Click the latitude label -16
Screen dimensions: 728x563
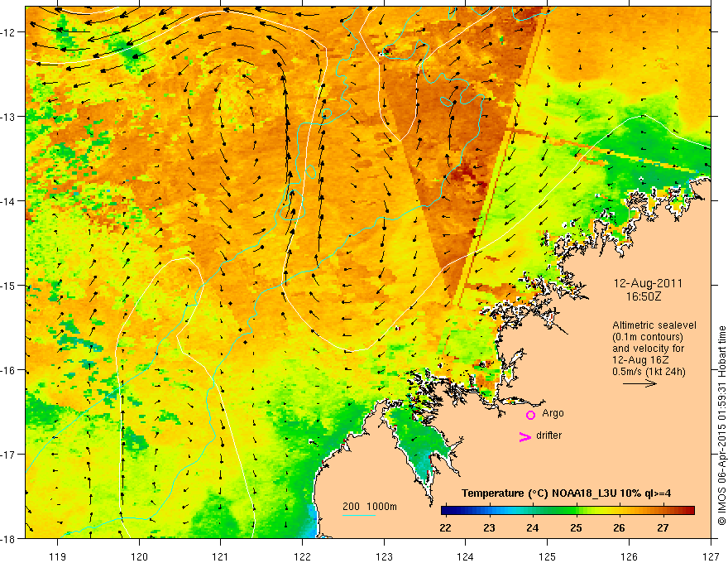9,370
